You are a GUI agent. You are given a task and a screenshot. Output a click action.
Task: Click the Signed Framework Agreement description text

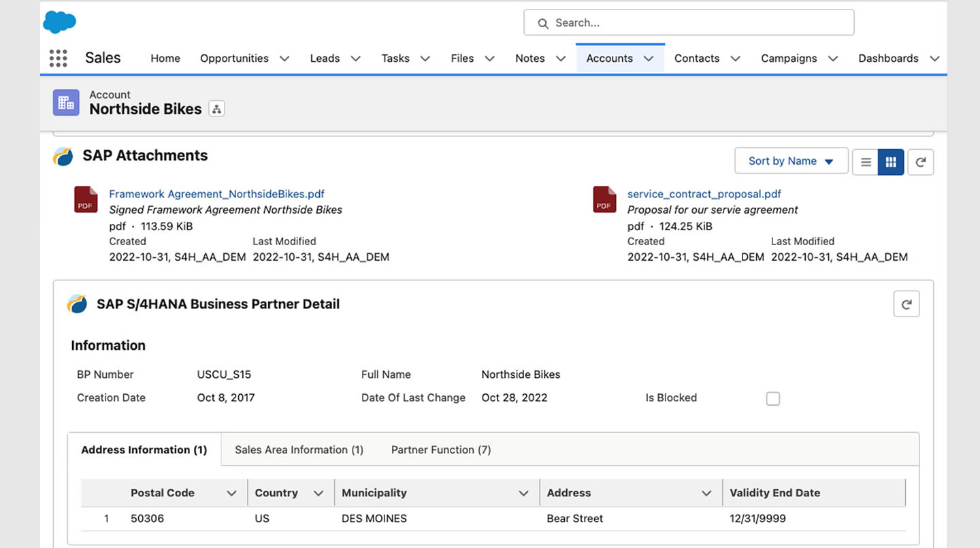[226, 210]
